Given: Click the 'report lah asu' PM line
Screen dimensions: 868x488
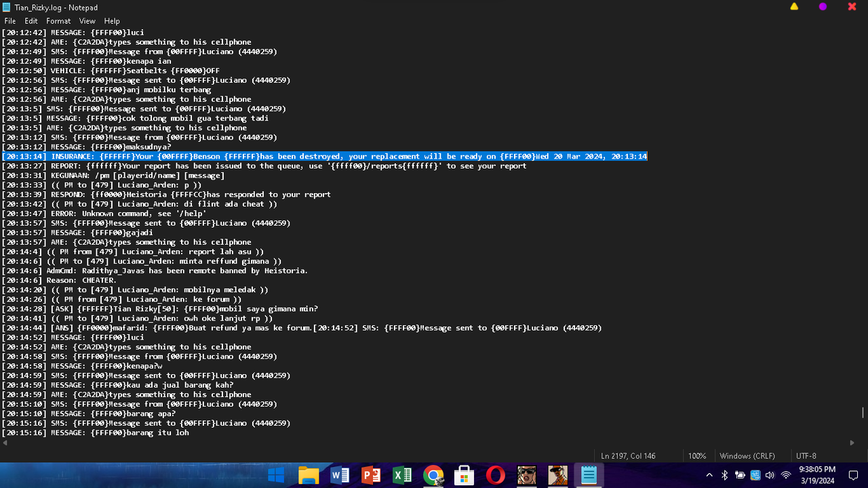Looking at the screenshot, I should pos(132,251).
